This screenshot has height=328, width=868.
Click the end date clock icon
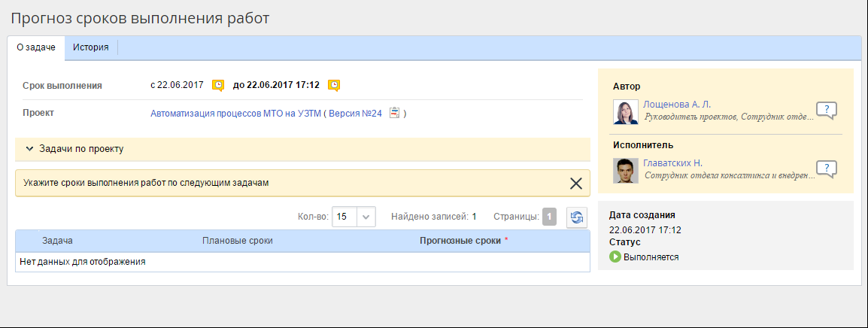[x=334, y=85]
